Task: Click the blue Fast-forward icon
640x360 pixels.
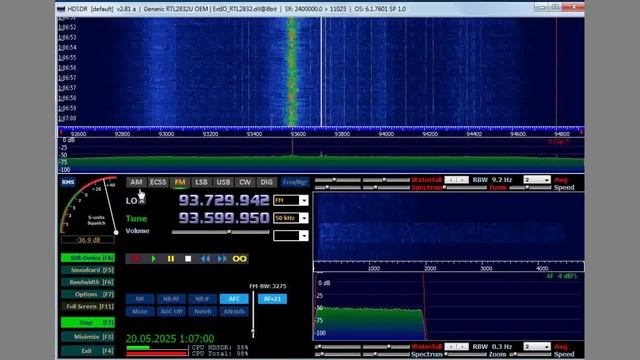Action: click(x=222, y=259)
